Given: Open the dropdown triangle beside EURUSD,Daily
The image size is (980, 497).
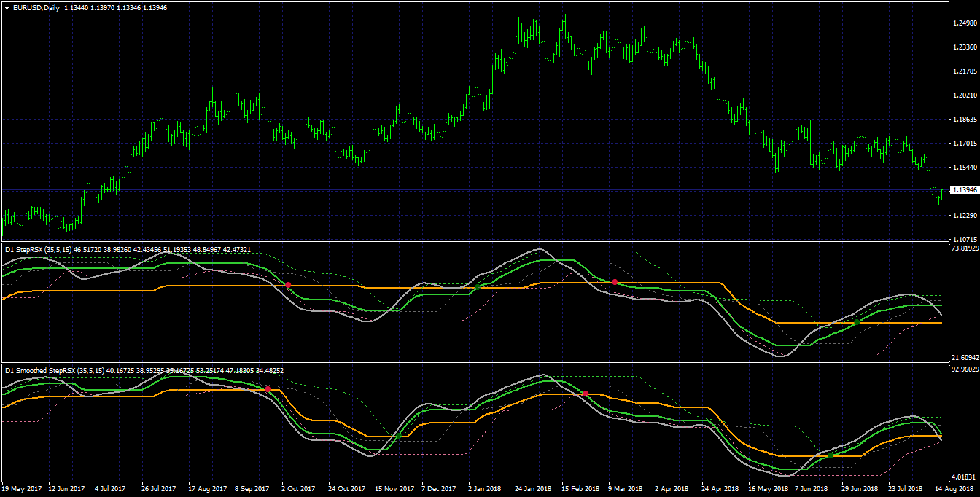Looking at the screenshot, I should coord(7,7).
